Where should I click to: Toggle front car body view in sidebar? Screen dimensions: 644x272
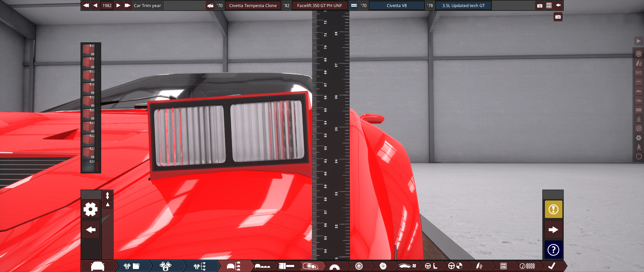[x=638, y=82]
